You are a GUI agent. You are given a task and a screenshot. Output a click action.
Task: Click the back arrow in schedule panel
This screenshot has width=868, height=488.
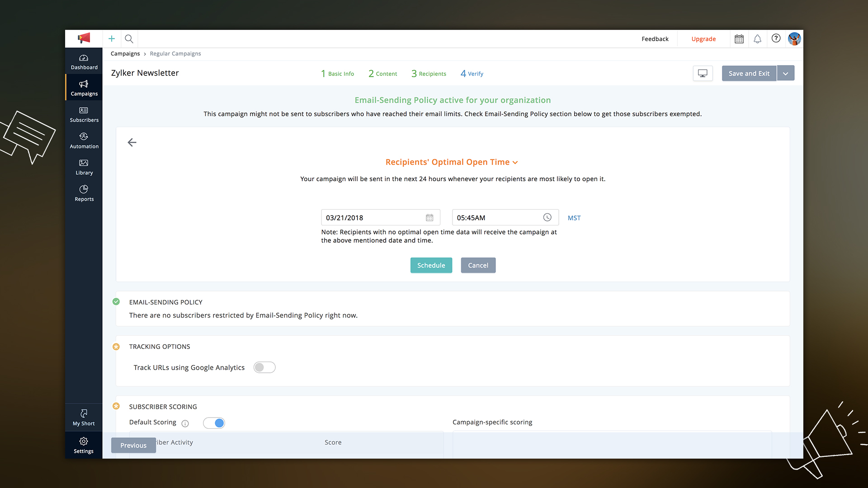coord(132,142)
